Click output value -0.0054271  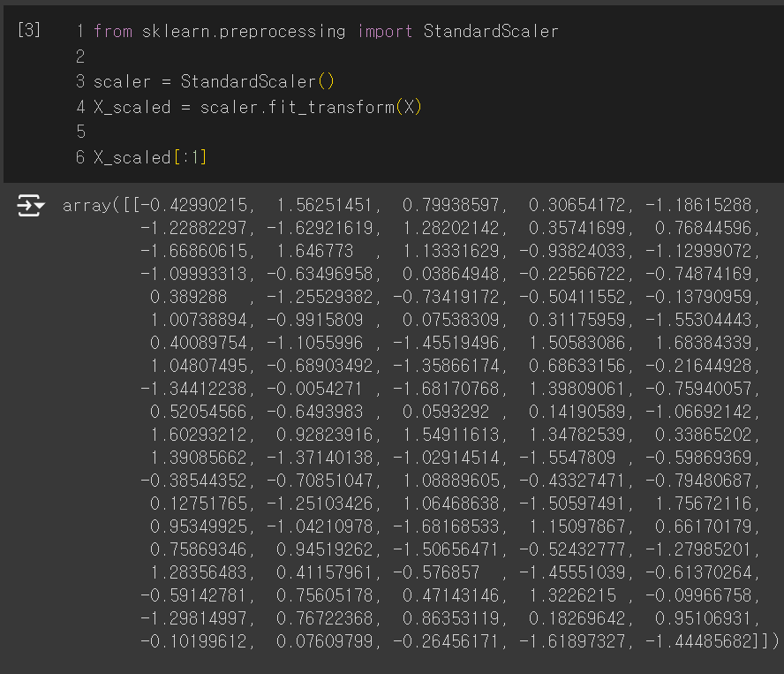pos(315,389)
